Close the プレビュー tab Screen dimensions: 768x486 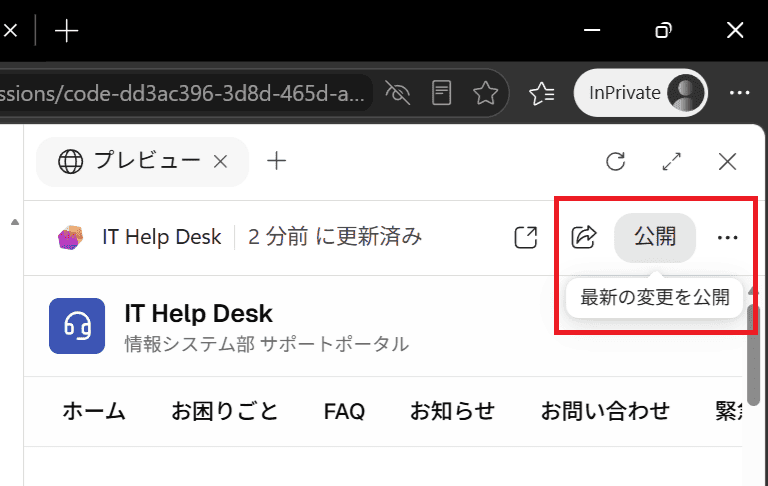click(x=221, y=161)
